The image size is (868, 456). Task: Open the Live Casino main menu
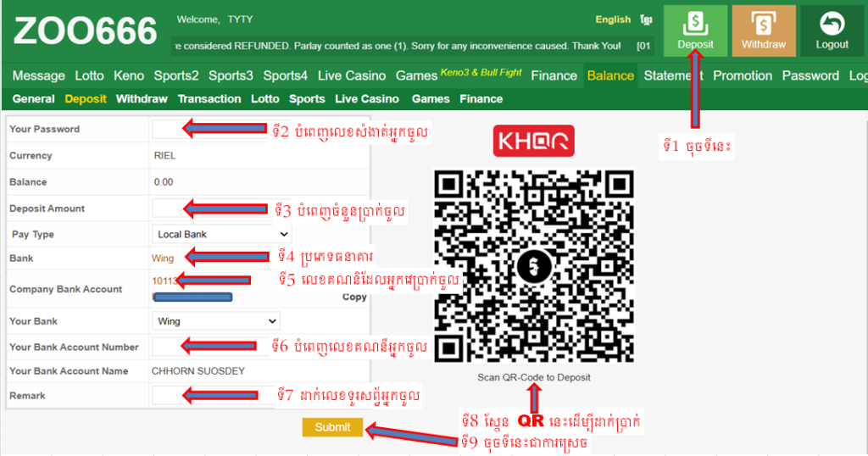tap(352, 75)
